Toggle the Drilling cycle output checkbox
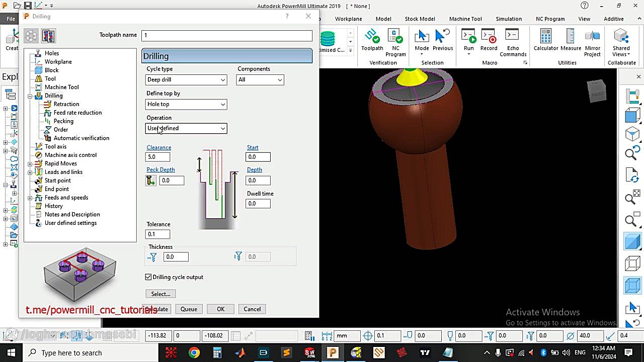The image size is (644, 362). [x=148, y=277]
